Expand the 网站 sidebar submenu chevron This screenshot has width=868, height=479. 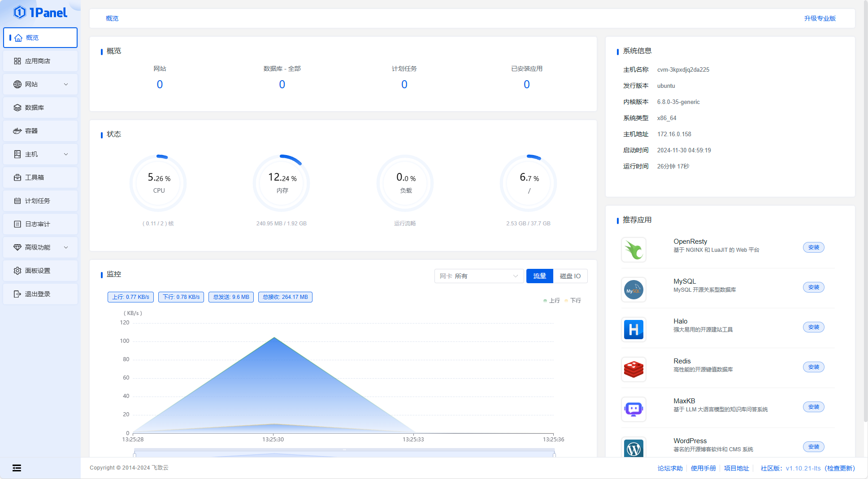66,84
